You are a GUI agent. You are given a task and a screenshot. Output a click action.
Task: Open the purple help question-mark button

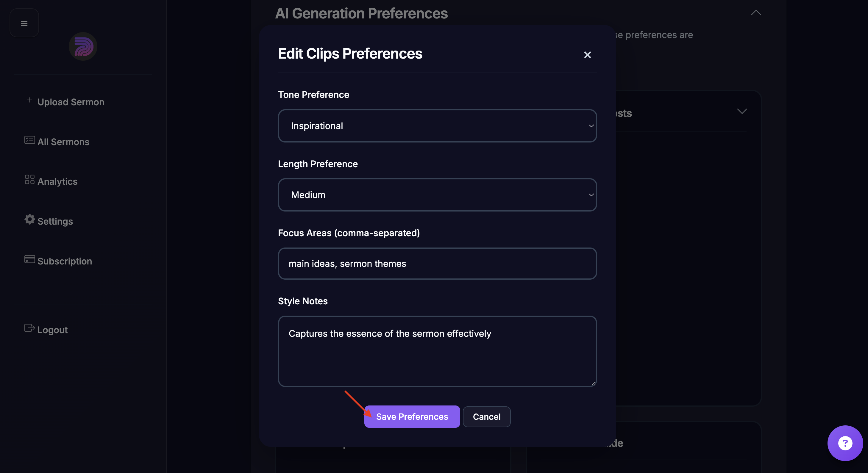tap(845, 443)
